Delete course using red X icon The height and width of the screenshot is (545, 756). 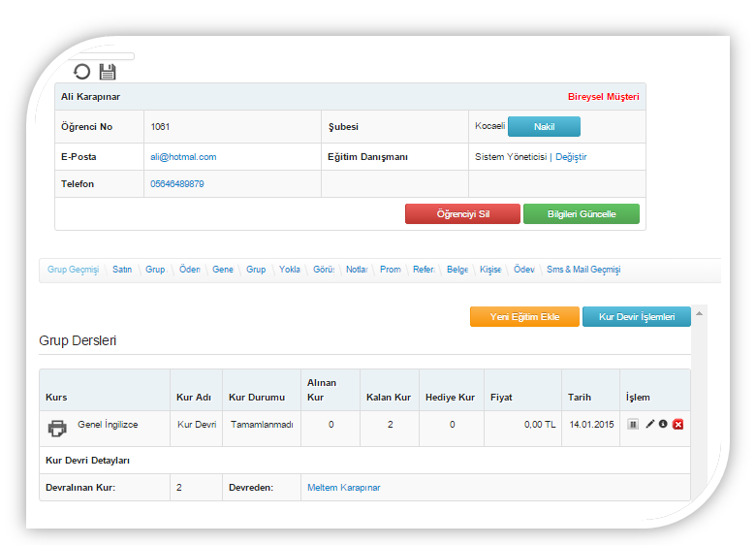tap(678, 425)
